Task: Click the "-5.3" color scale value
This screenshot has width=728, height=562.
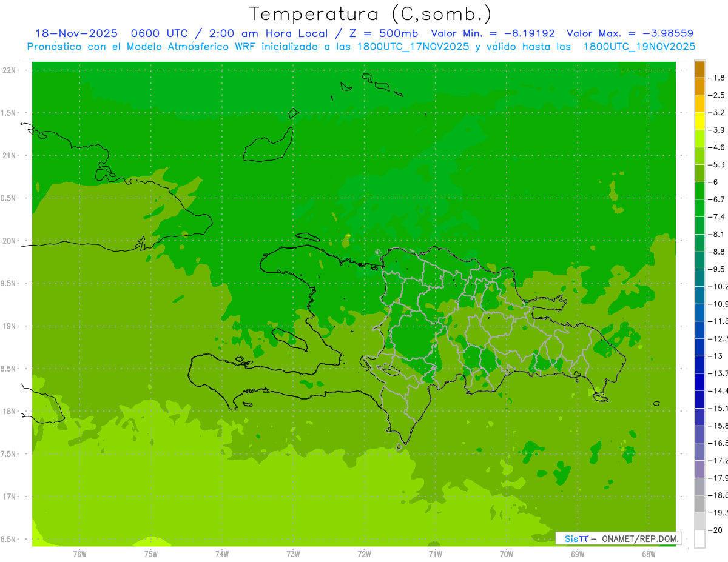Action: coord(716,165)
